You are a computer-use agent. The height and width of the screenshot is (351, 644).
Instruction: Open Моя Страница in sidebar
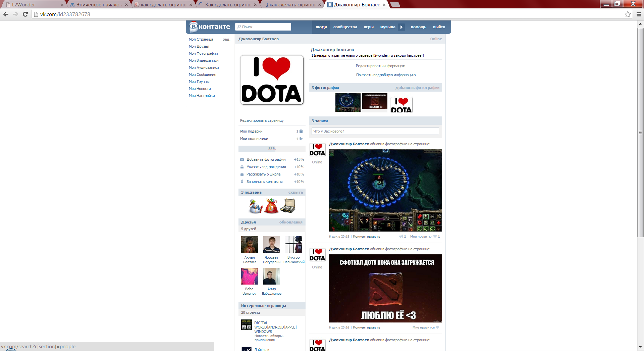pos(201,39)
